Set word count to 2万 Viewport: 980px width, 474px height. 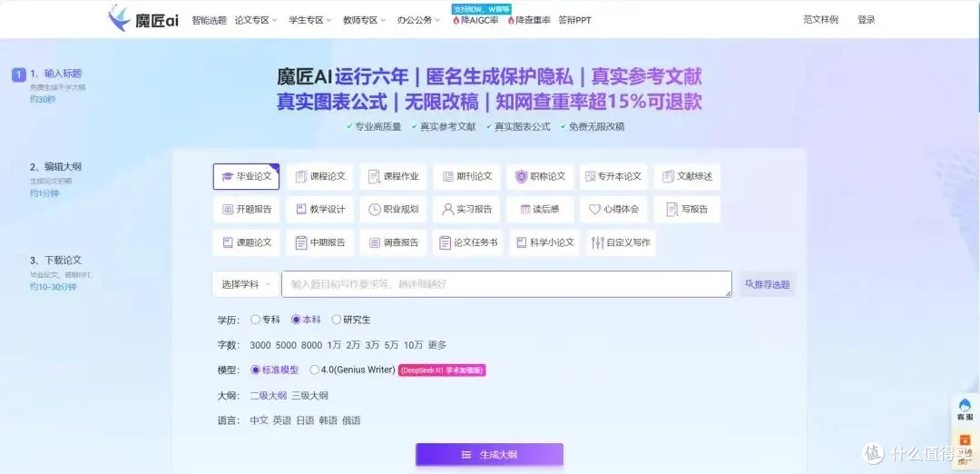tap(354, 345)
